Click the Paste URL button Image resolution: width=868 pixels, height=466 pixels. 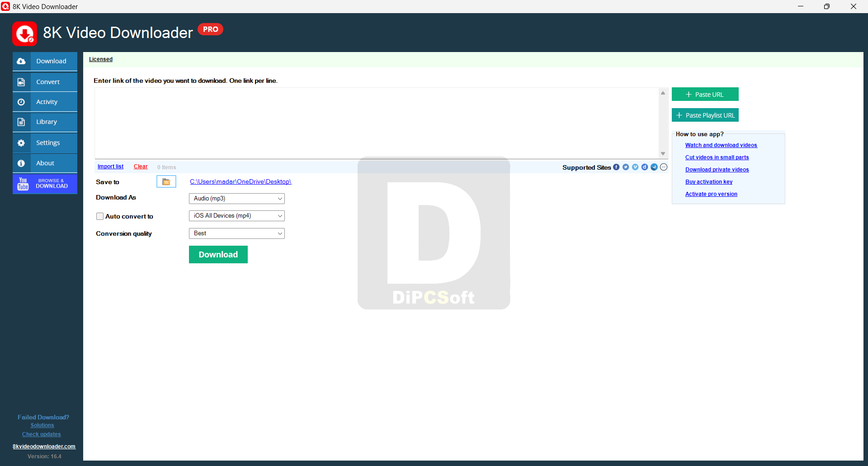pyautogui.click(x=705, y=94)
